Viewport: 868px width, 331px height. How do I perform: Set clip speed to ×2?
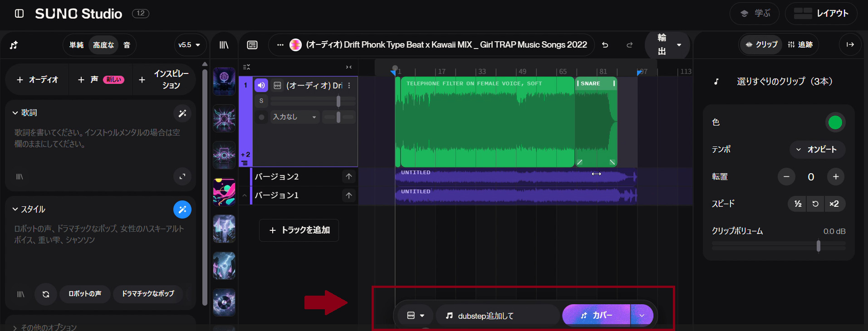(x=834, y=204)
